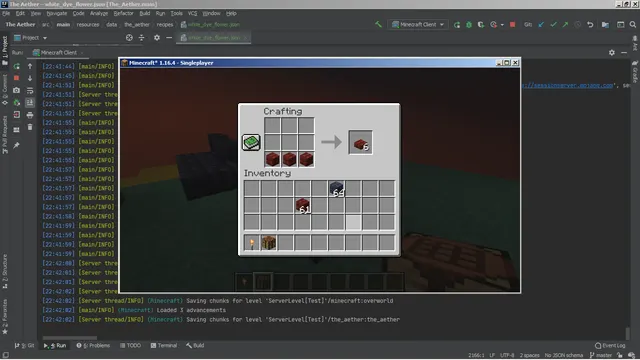Click the blue Git Update Project arrow
This screenshot has height=360, width=640.
coord(541,24)
